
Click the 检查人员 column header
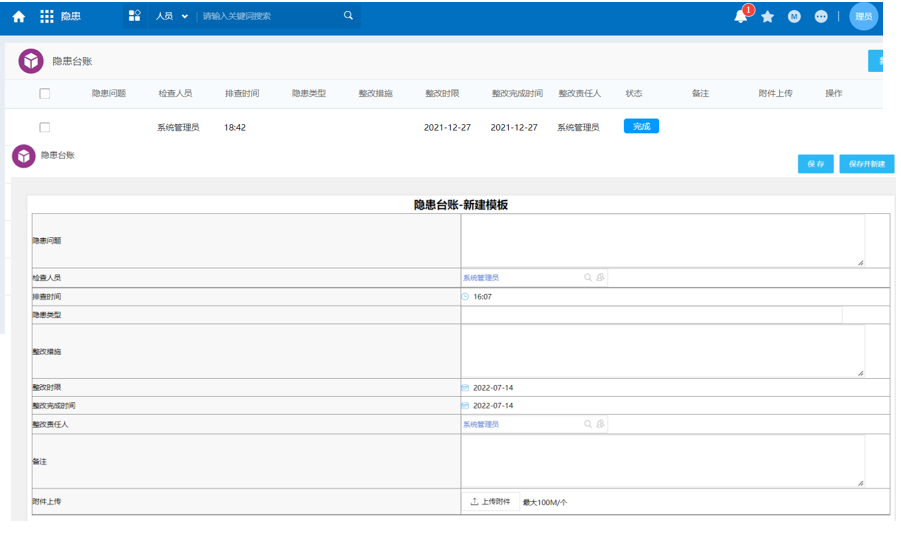[x=175, y=93]
